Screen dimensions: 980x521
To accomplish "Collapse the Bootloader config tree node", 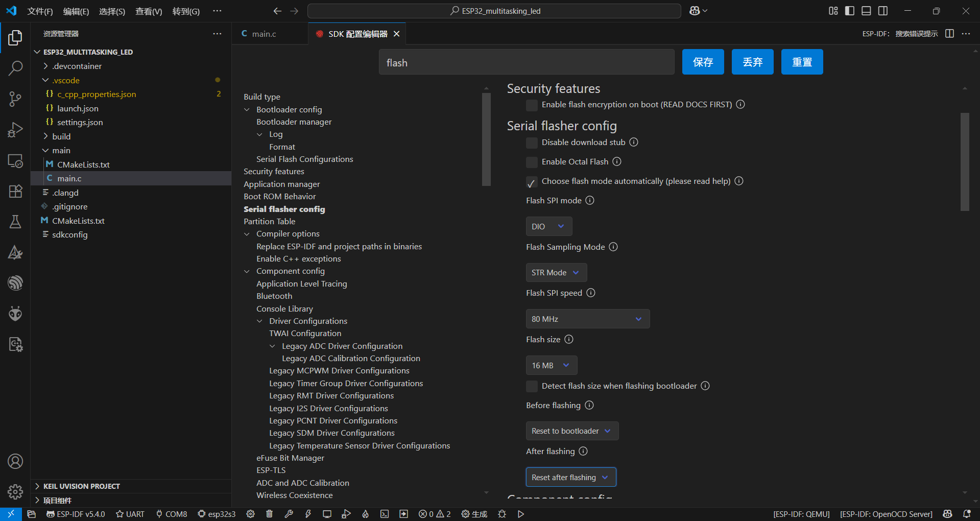I will [247, 110].
